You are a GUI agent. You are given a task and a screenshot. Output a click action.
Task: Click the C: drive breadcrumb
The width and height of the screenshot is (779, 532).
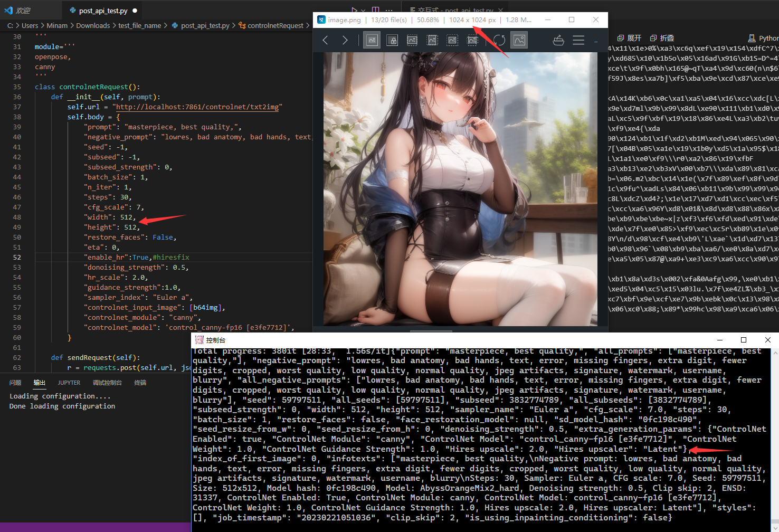coord(10,25)
